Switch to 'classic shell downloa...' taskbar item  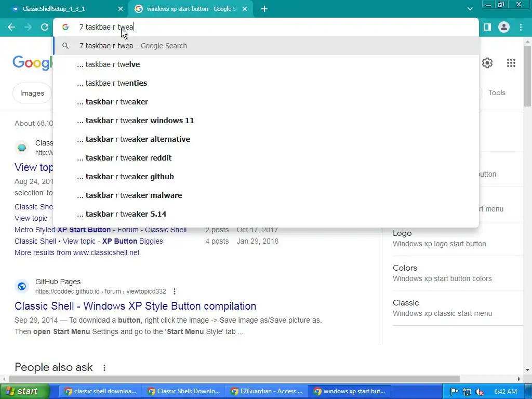(100, 391)
